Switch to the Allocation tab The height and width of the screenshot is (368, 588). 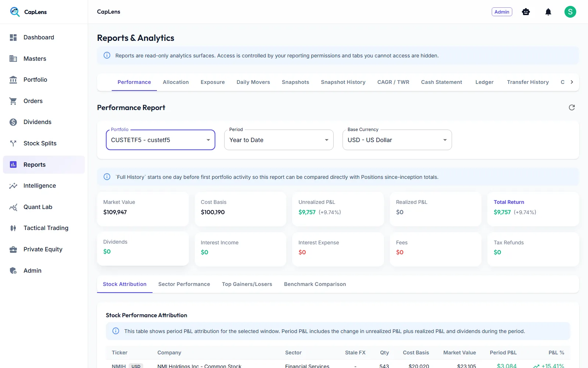(176, 82)
